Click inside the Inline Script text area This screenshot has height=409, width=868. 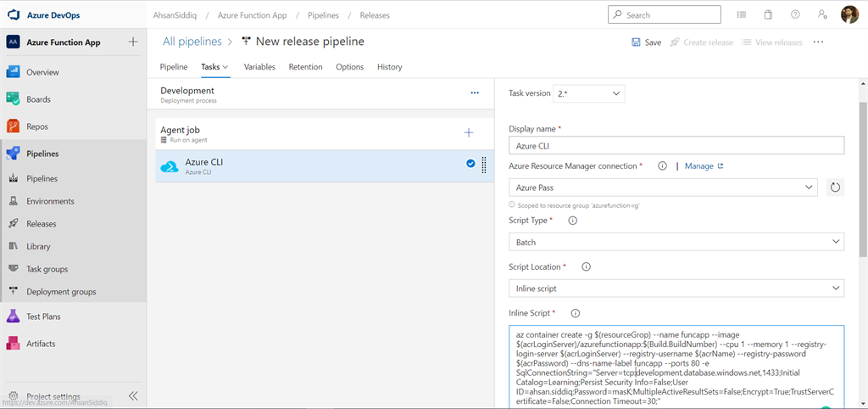point(676,367)
